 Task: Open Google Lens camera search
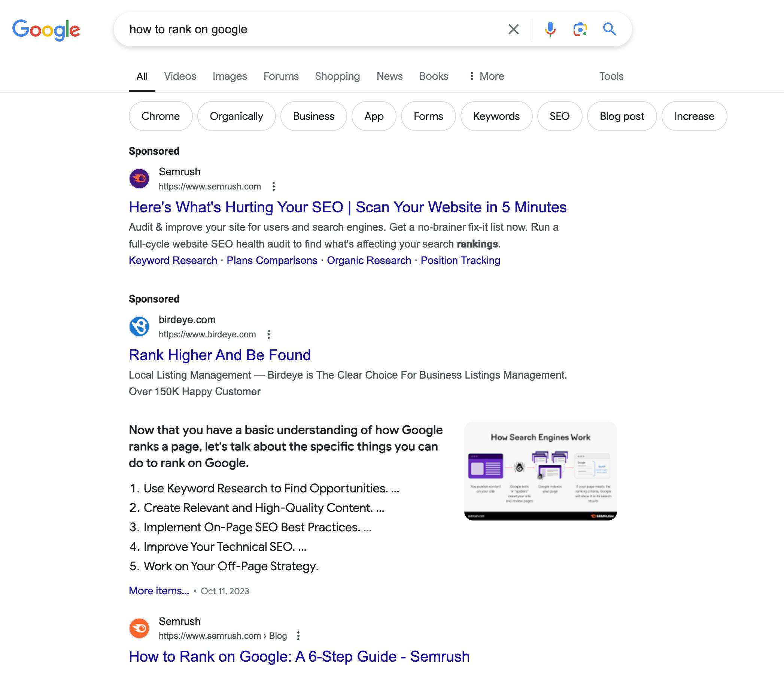[x=579, y=29]
